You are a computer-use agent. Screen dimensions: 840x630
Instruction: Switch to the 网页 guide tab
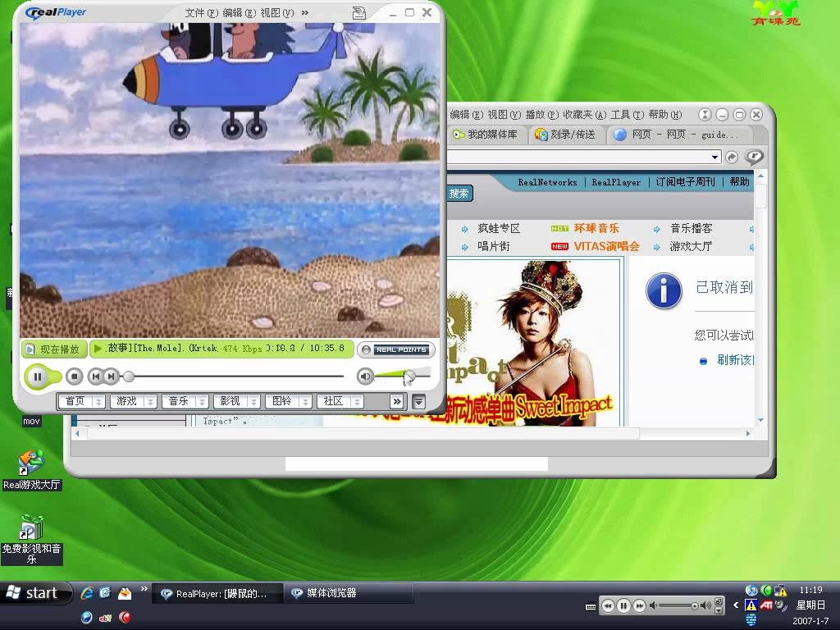pos(679,135)
